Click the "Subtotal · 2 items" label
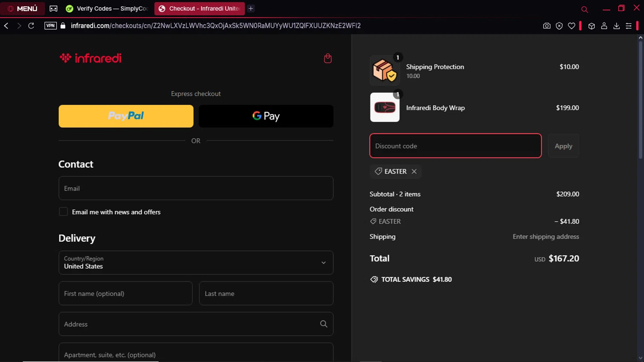 click(x=395, y=194)
